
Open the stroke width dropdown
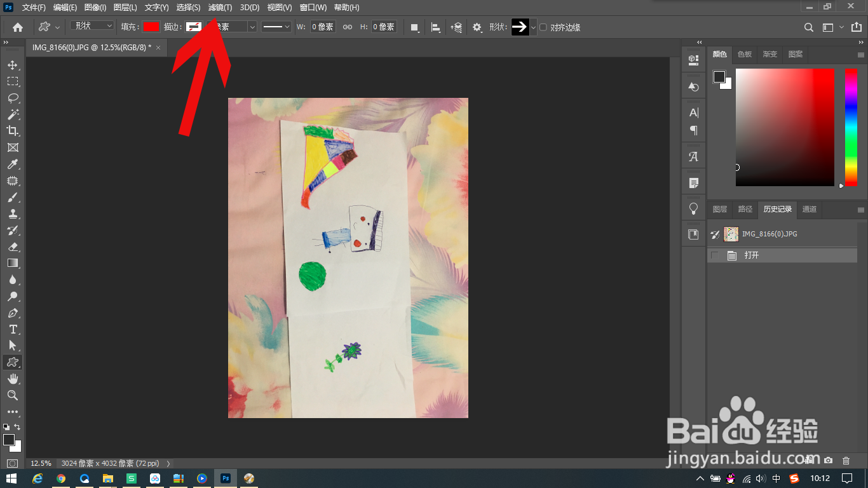pyautogui.click(x=252, y=27)
